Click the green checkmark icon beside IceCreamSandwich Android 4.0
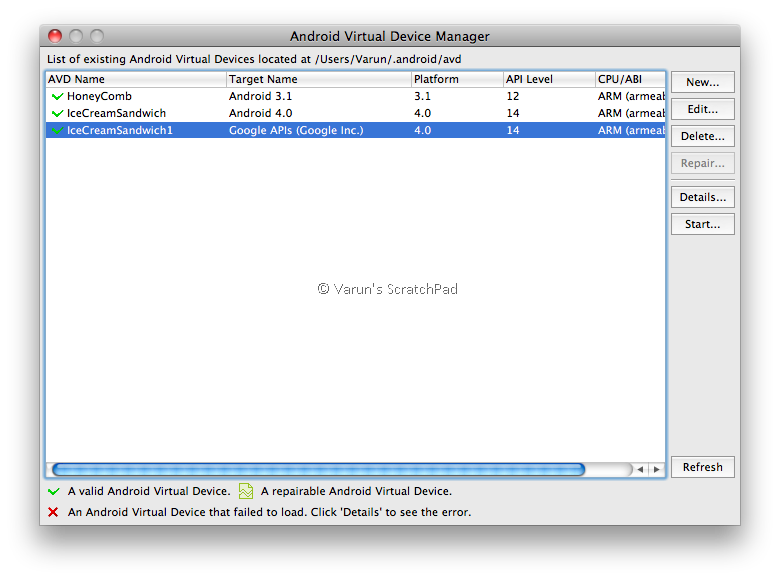Image resolution: width=780 pixels, height=580 pixels. [57, 113]
